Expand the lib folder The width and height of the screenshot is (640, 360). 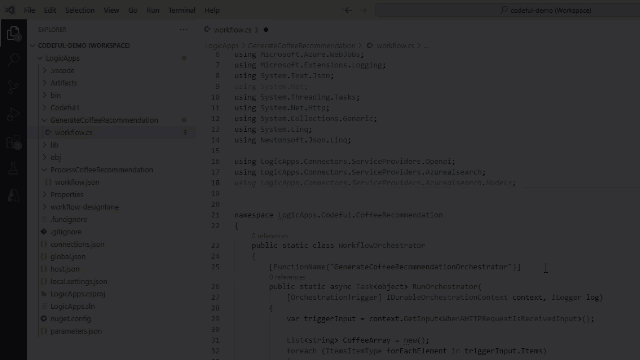pos(54,145)
